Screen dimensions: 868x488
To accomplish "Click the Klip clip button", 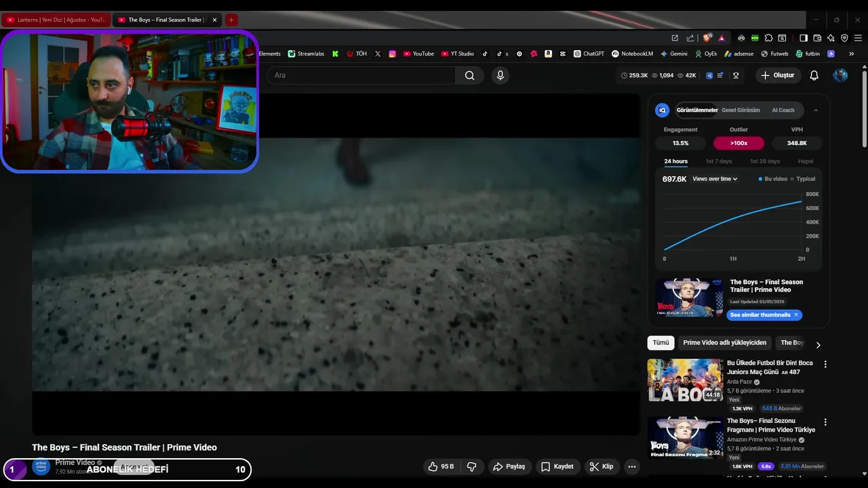I will click(x=601, y=466).
